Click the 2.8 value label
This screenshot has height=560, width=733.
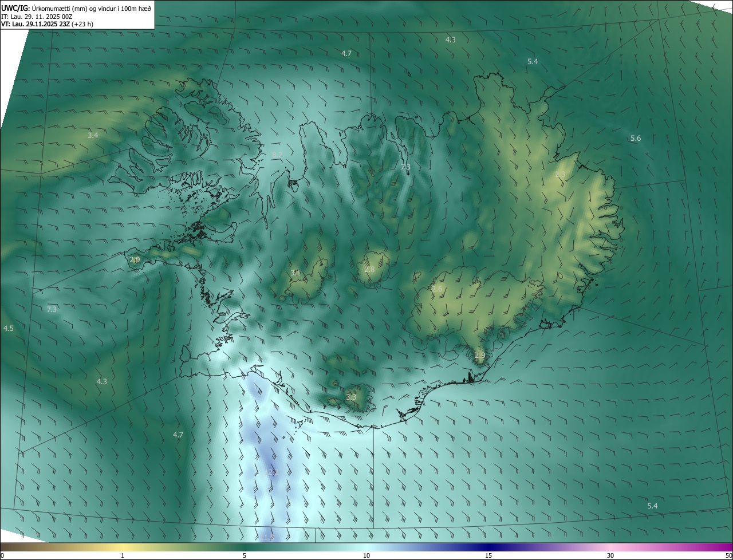coord(370,270)
